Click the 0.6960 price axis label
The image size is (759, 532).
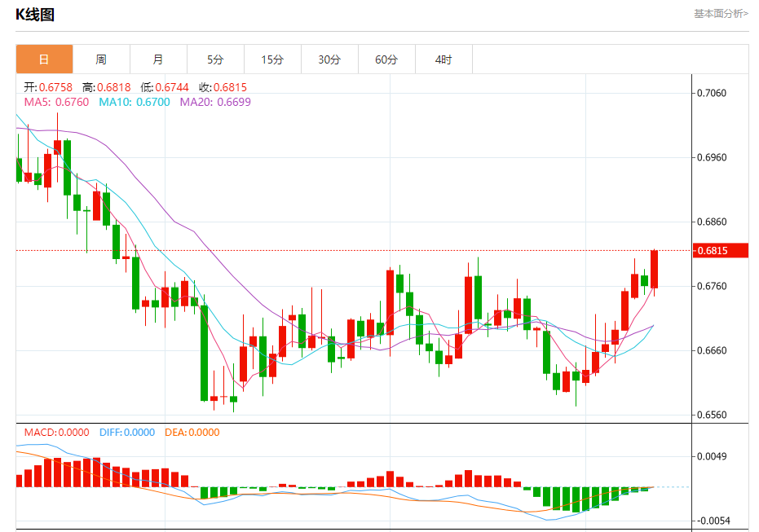click(x=712, y=157)
